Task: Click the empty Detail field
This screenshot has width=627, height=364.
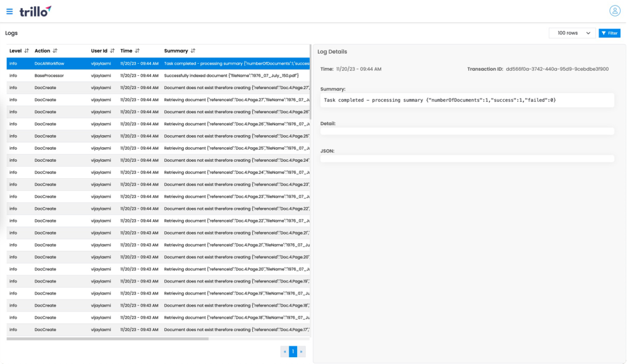Action: [467, 131]
